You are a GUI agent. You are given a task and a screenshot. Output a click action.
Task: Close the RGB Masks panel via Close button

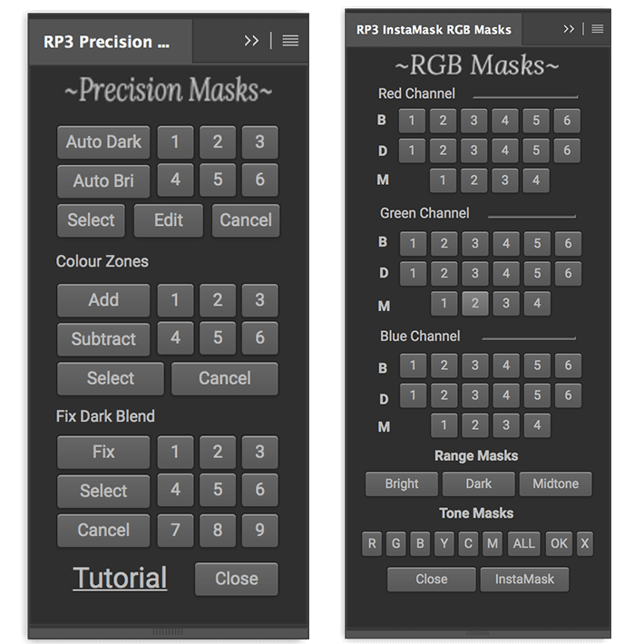pyautogui.click(x=431, y=580)
